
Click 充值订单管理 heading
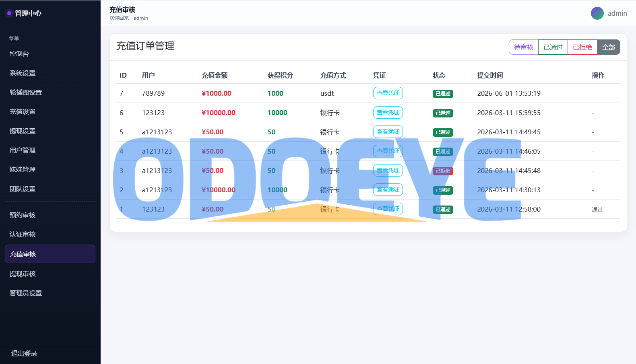tap(145, 46)
